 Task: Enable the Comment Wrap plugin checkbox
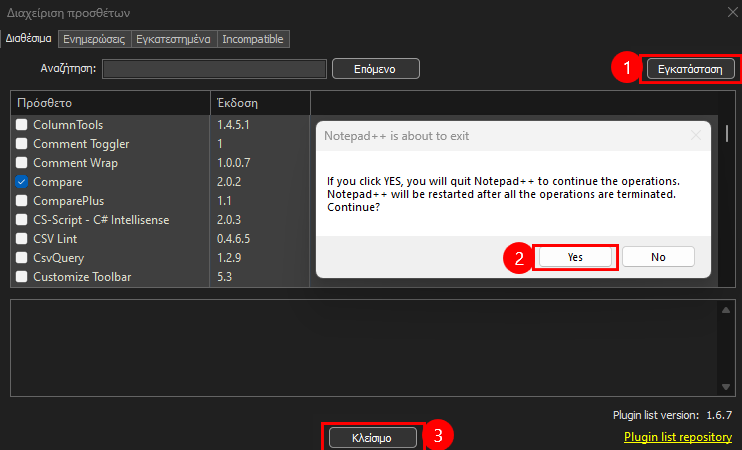tap(21, 162)
